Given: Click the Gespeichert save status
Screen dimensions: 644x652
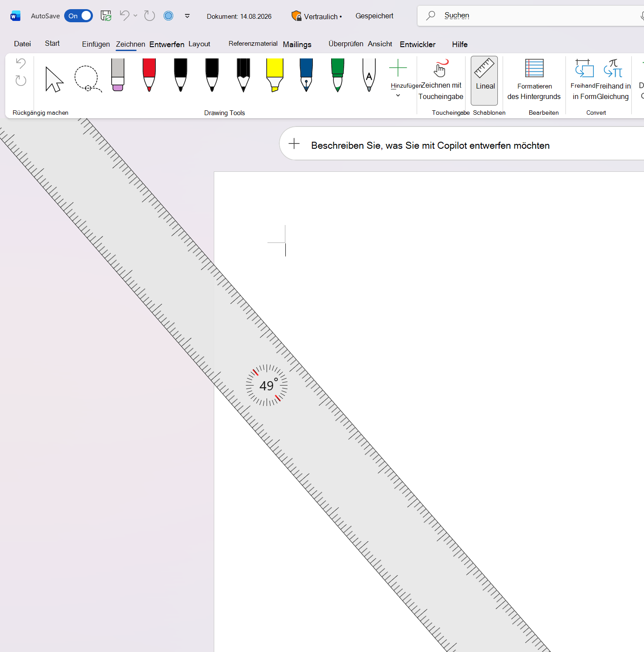Looking at the screenshot, I should 374,16.
